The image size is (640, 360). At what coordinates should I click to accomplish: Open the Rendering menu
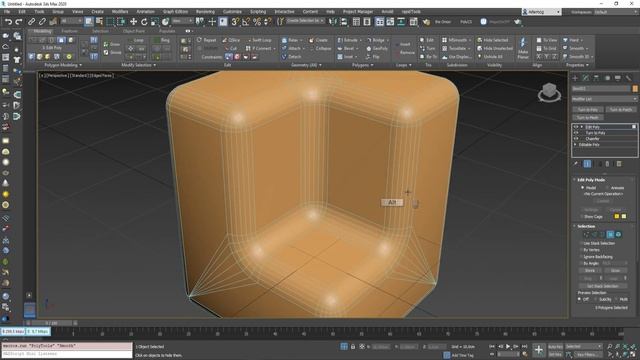(205, 11)
